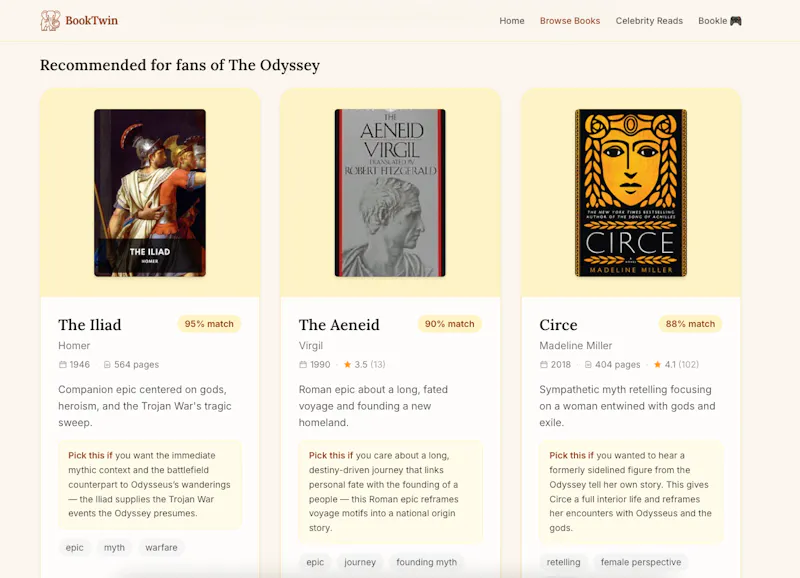Image resolution: width=800 pixels, height=578 pixels.
Task: Click the 'Recommended for fans of The Odyssey' heading
Action: pyautogui.click(x=180, y=65)
